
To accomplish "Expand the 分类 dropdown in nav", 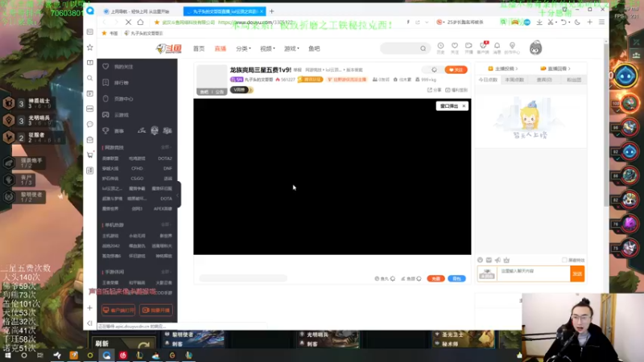I will (x=243, y=48).
